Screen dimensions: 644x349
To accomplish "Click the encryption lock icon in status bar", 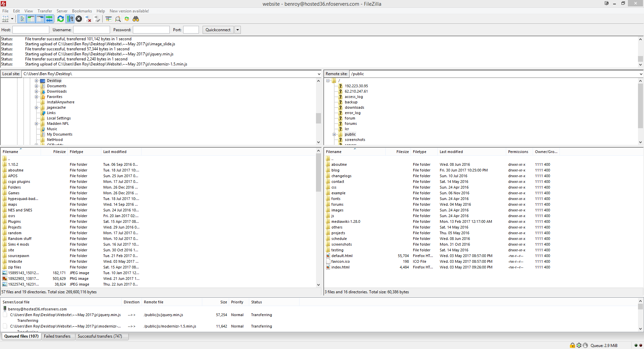I will click(x=572, y=345).
